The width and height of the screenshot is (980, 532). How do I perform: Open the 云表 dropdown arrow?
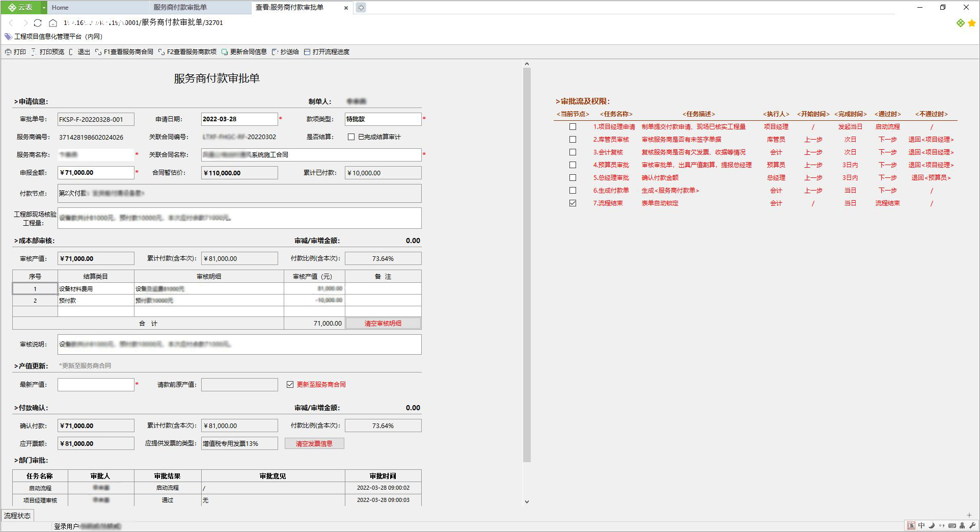click(44, 8)
